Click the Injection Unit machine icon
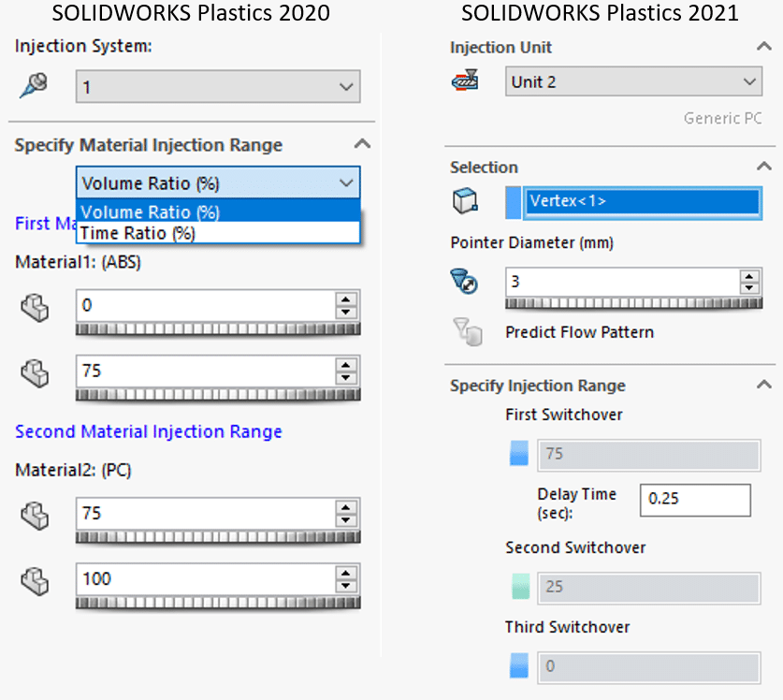 (x=465, y=80)
